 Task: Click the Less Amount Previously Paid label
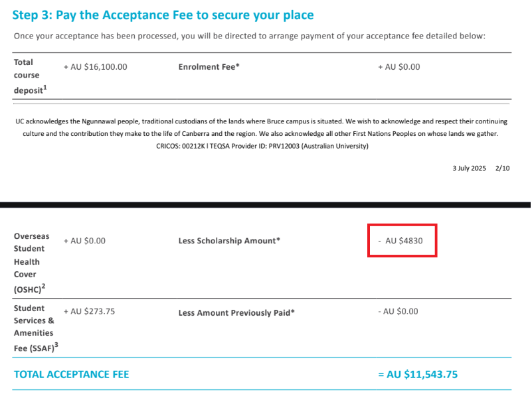click(x=236, y=312)
